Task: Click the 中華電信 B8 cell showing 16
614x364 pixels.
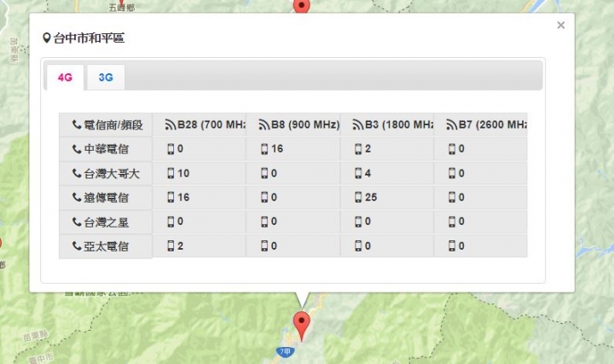Action: pos(293,148)
